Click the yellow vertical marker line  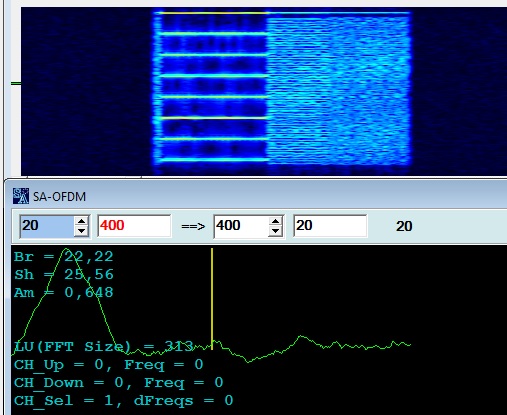click(x=212, y=299)
